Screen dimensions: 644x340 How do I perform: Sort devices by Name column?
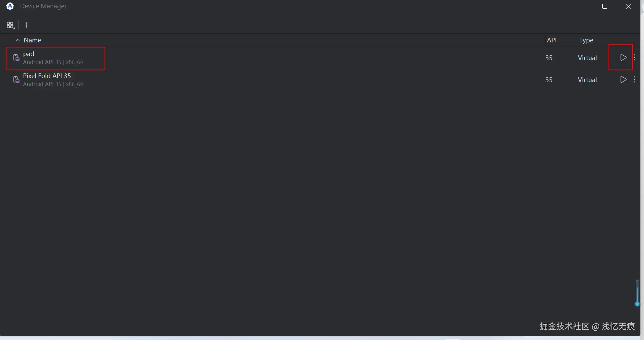[32, 40]
